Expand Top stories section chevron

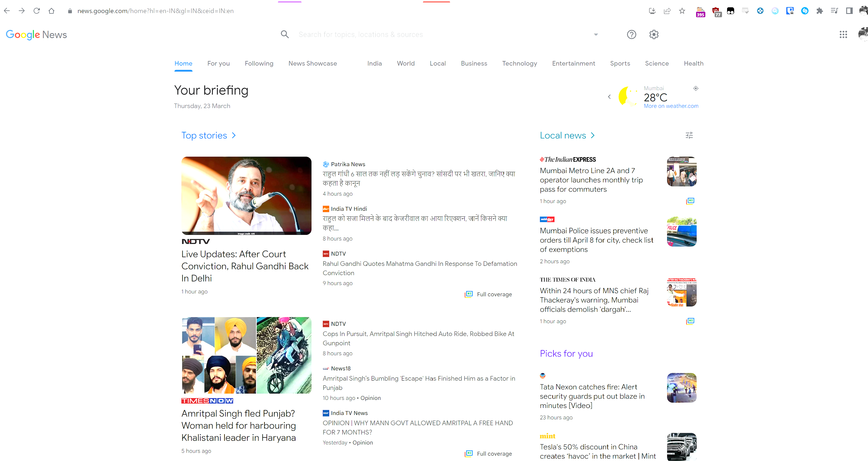(x=234, y=135)
